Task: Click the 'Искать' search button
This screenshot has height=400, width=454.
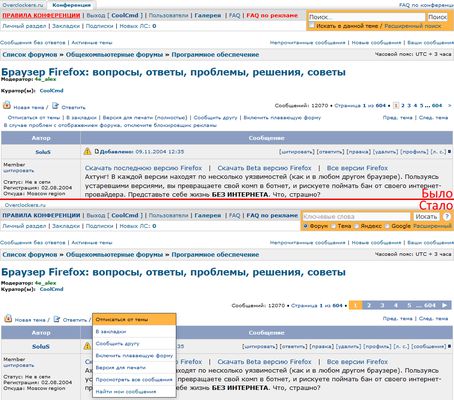Action: click(x=426, y=217)
